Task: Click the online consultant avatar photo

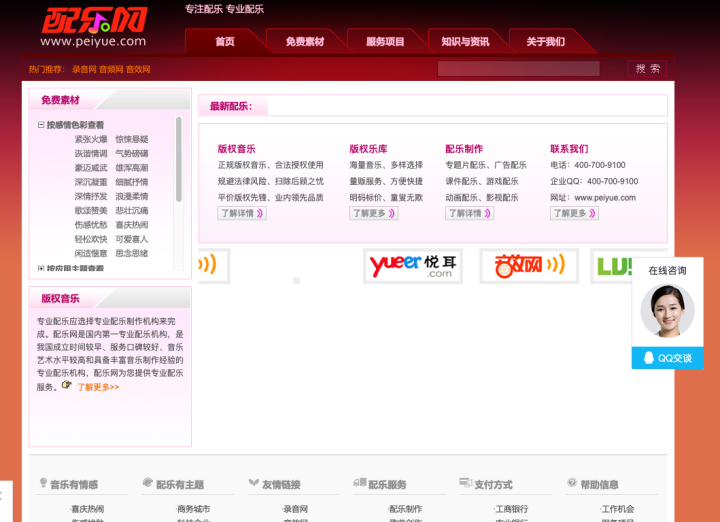Action: point(667,311)
